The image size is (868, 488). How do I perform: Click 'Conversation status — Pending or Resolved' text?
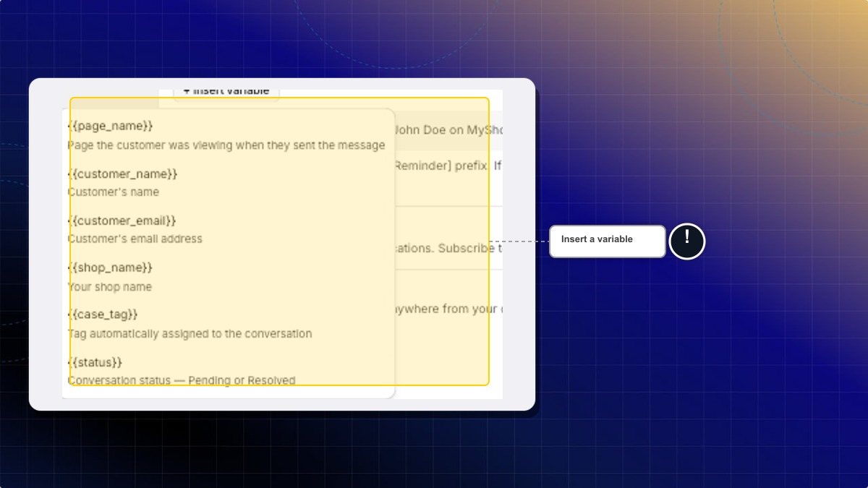pos(182,380)
